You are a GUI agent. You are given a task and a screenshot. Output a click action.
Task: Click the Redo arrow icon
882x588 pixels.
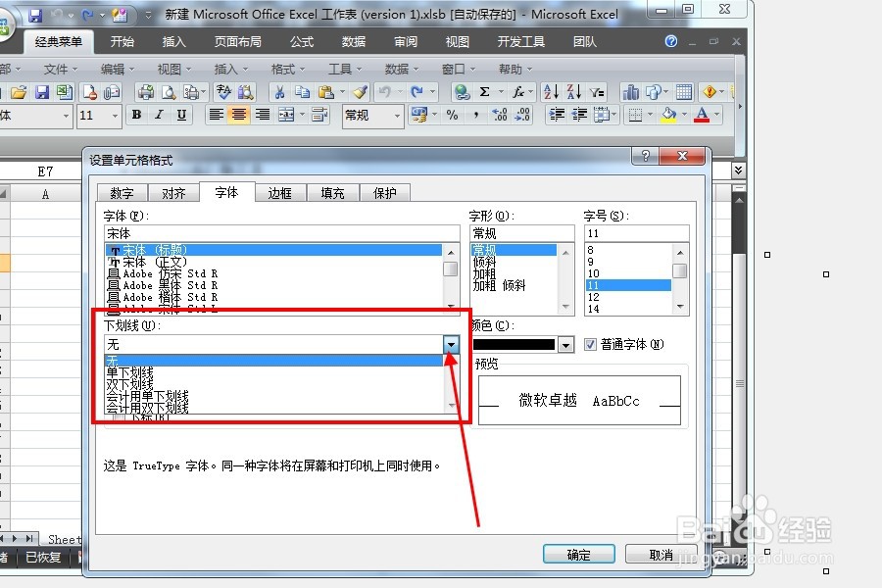pos(416,92)
